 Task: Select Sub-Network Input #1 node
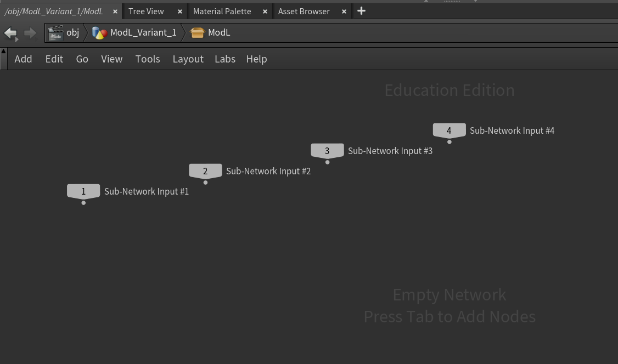point(83,191)
